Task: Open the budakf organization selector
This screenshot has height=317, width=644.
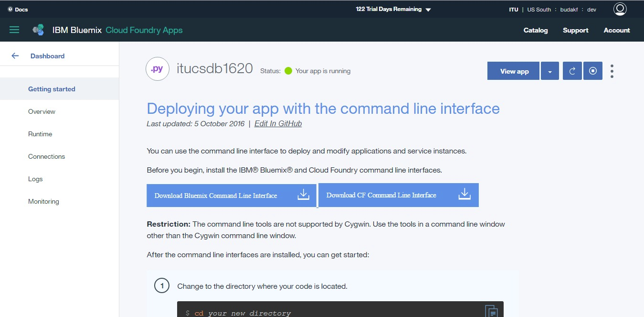Action: pos(570,10)
